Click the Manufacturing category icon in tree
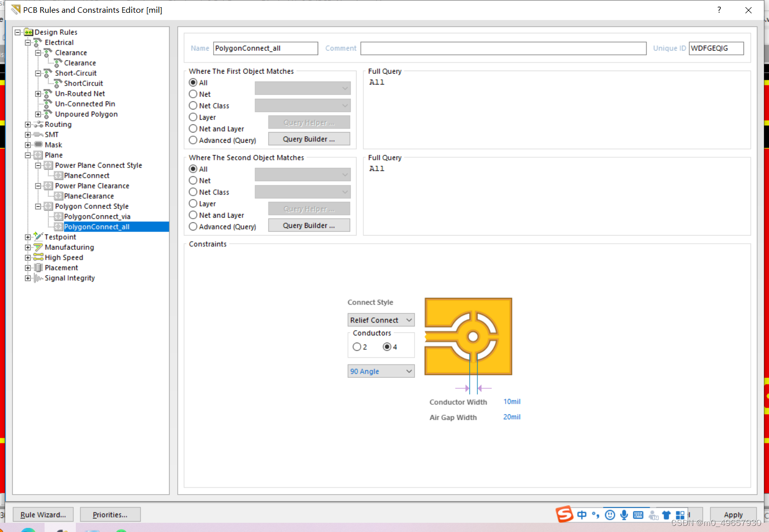 38,247
